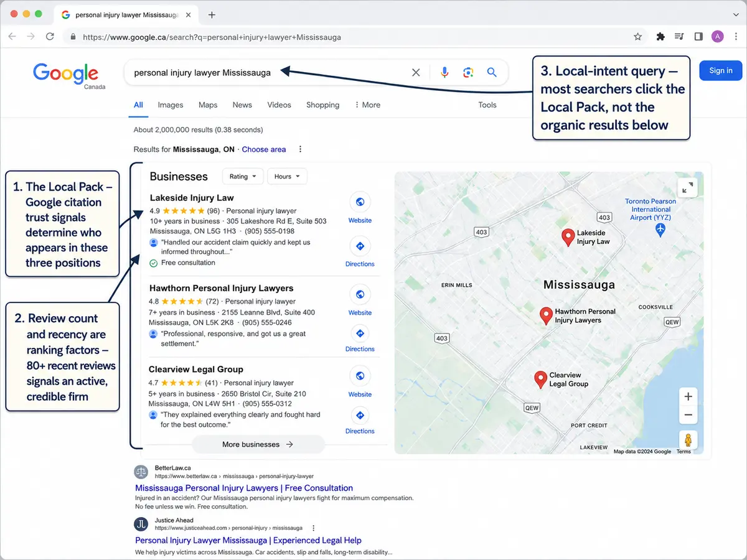Viewport: 747px width, 560px height.
Task: Open Hawthorn Personal Injury Lawyers Website icon
Action: (x=360, y=294)
